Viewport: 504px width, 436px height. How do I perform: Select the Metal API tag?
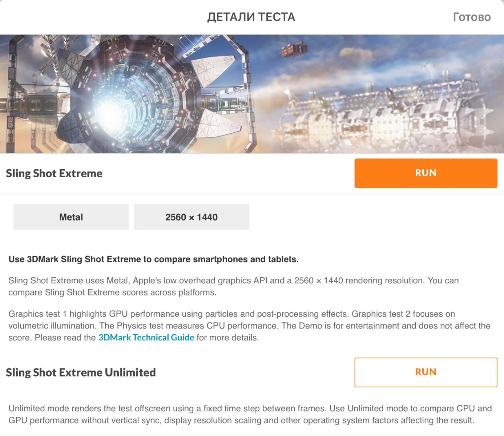(71, 217)
